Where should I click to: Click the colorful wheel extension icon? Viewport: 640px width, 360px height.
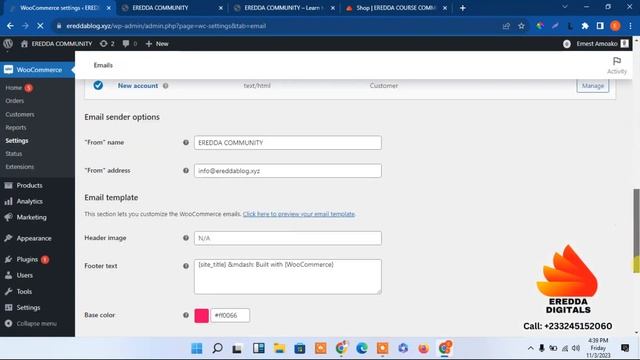540,26
